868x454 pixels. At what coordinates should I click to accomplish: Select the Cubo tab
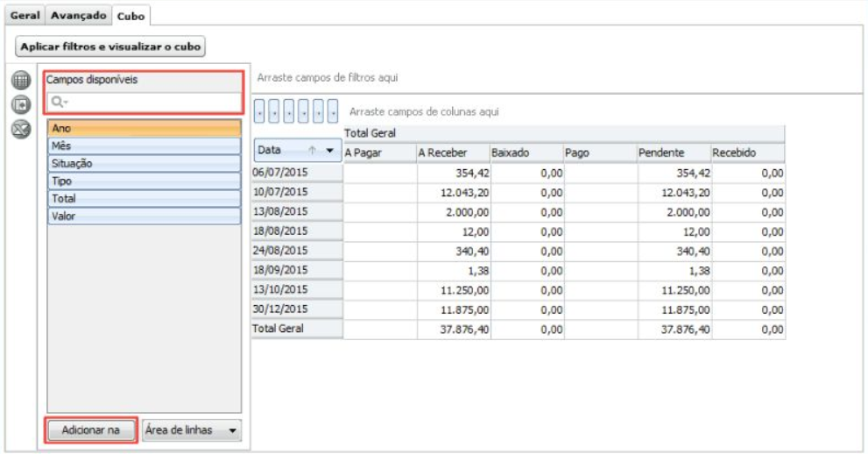pos(131,16)
